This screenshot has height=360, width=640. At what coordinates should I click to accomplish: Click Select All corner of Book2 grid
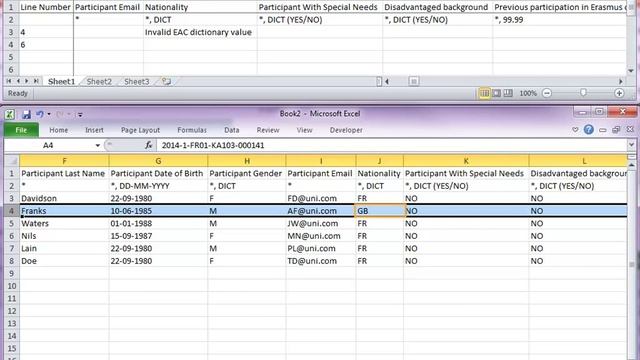point(12,160)
